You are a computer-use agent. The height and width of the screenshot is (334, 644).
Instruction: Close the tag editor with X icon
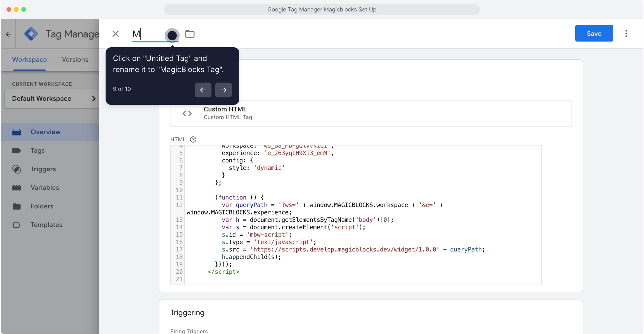pyautogui.click(x=115, y=34)
